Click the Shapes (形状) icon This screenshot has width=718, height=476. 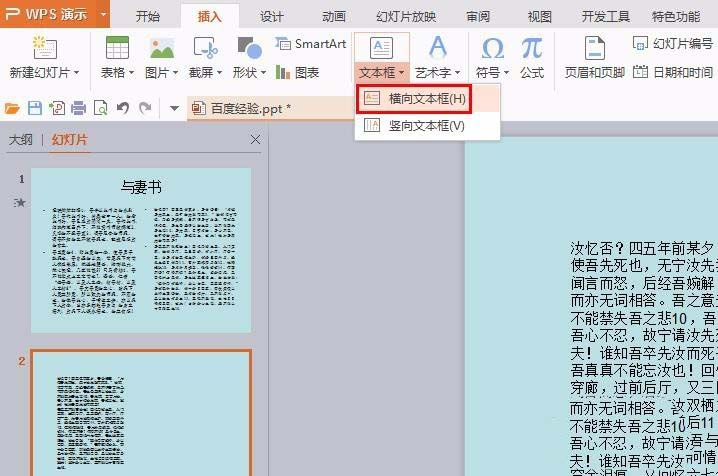tap(250, 48)
